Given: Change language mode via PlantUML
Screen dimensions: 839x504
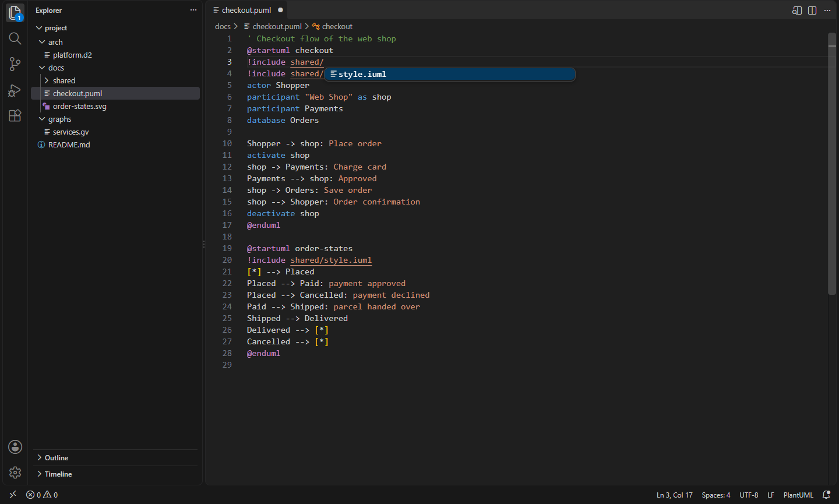Looking at the screenshot, I should (x=798, y=495).
